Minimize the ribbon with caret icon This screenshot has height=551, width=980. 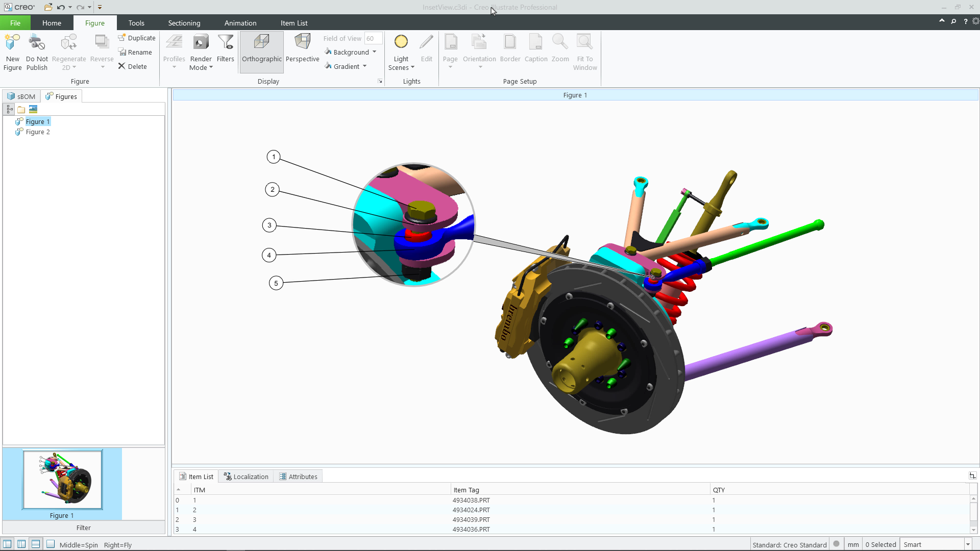click(942, 21)
